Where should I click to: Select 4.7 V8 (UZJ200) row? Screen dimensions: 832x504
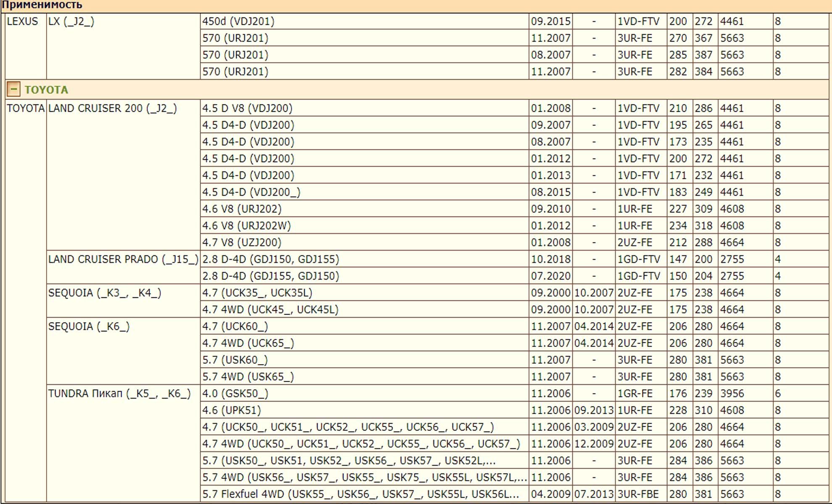pyautogui.click(x=514, y=243)
